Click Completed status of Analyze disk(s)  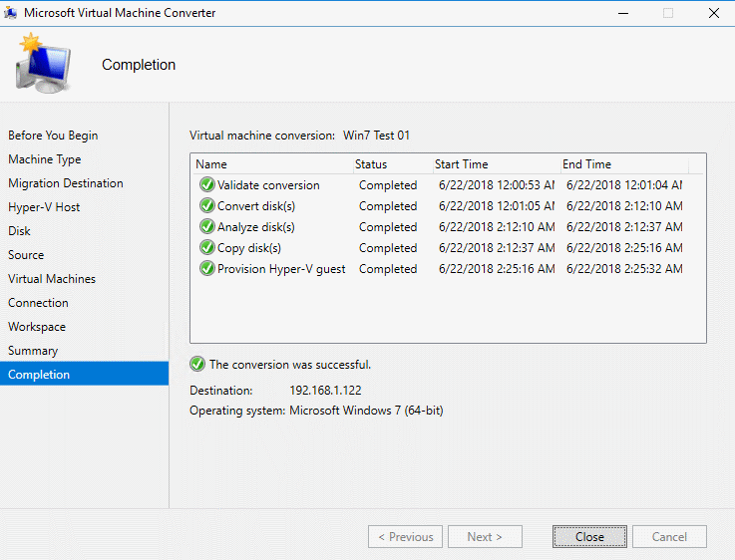[388, 226]
